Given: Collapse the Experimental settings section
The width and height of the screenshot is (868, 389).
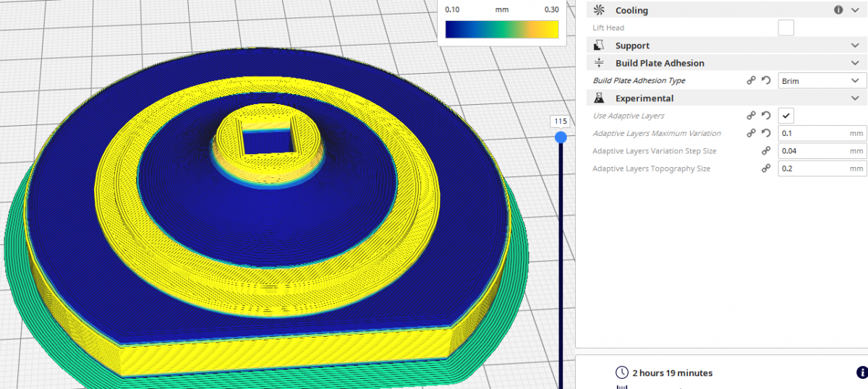Looking at the screenshot, I should tap(856, 98).
